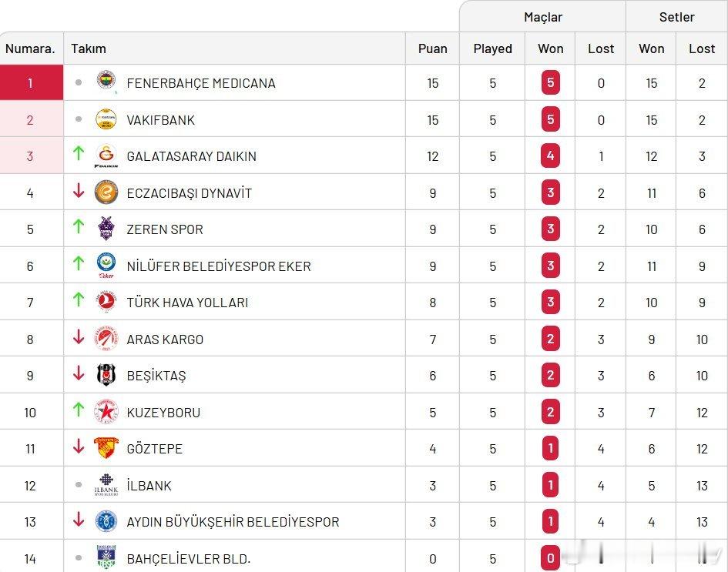Click the Kuzeyboru red star logo
The width and height of the screenshot is (728, 572).
pos(106,412)
